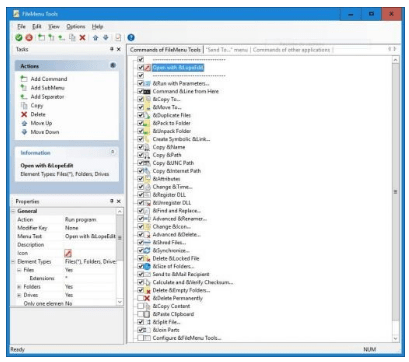This screenshot has width=409, height=362.
Task: Click the Synchronize command icon
Action: (147, 250)
